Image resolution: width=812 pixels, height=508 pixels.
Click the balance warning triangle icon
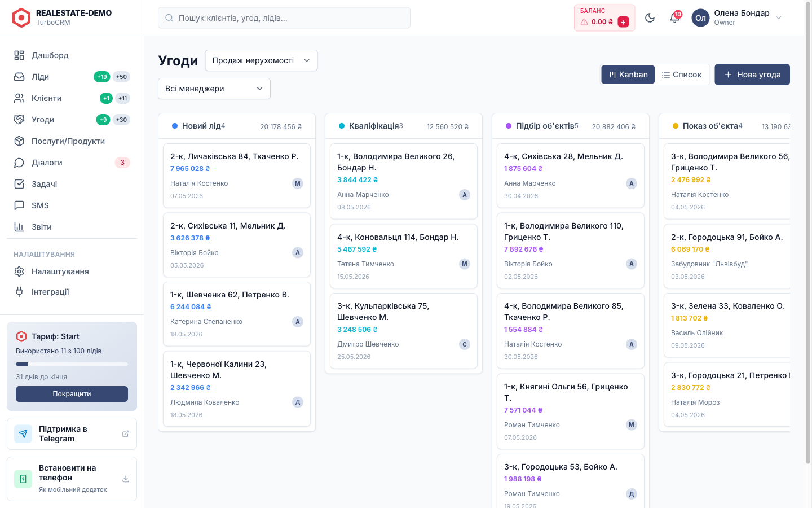point(584,22)
